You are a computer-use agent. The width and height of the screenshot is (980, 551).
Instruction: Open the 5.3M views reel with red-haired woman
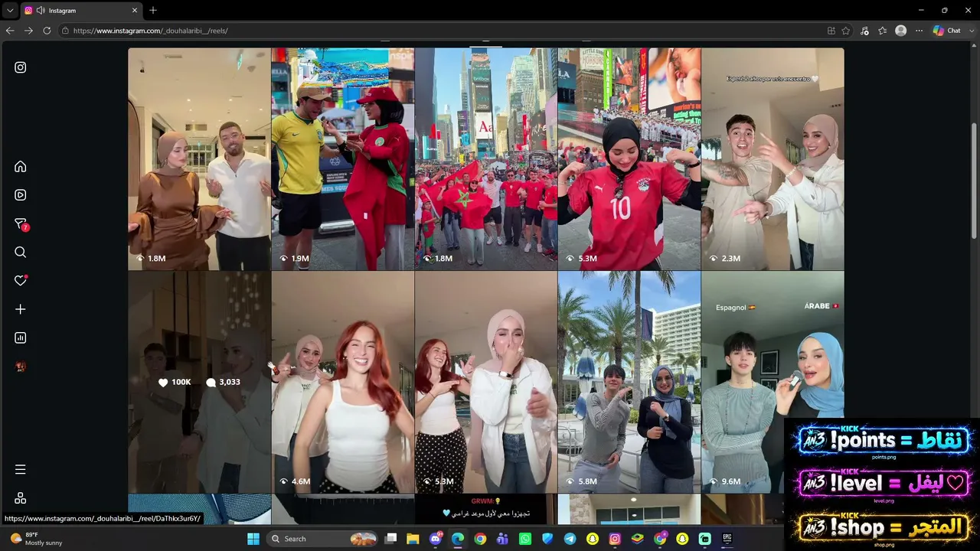coord(486,382)
